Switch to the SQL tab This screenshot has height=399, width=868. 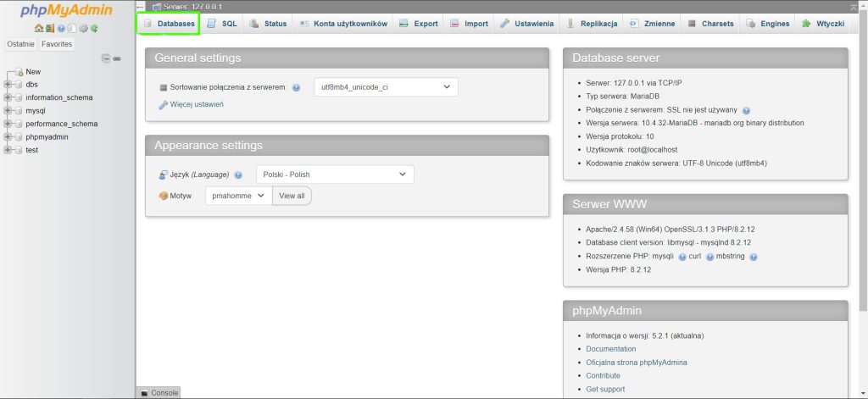(222, 24)
